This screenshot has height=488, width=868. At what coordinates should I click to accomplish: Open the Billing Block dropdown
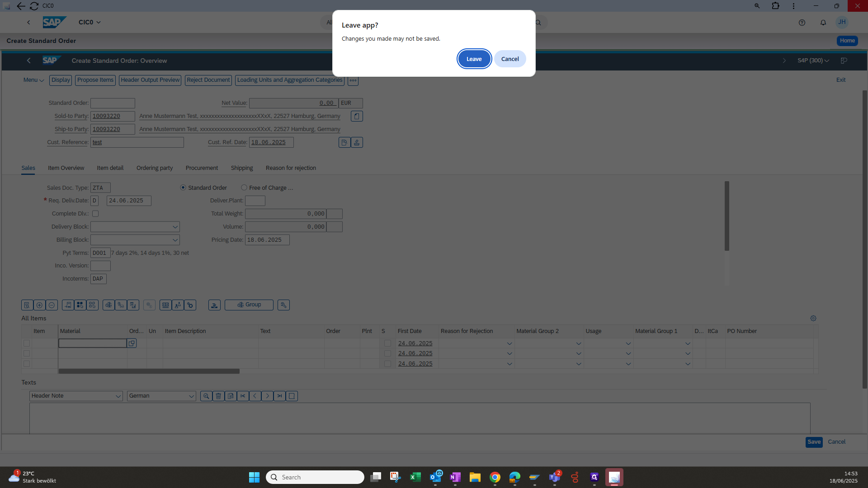point(175,240)
